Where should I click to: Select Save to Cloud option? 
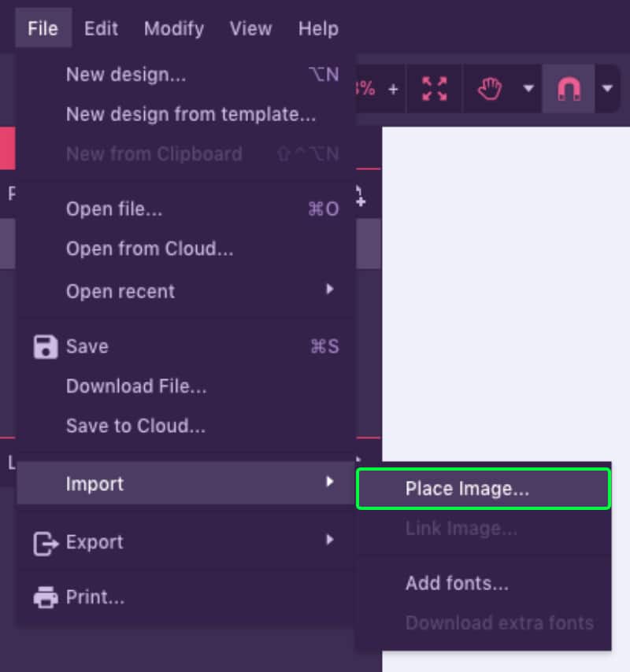click(135, 426)
